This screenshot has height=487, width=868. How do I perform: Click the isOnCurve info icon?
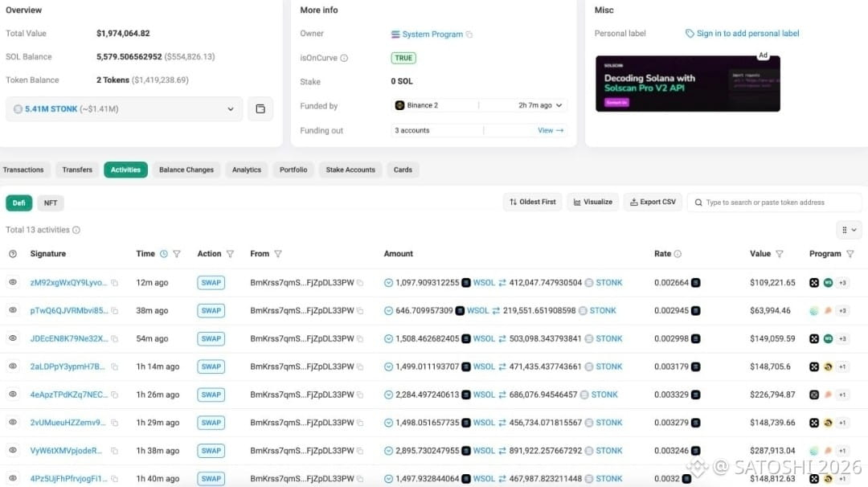pyautogui.click(x=344, y=58)
